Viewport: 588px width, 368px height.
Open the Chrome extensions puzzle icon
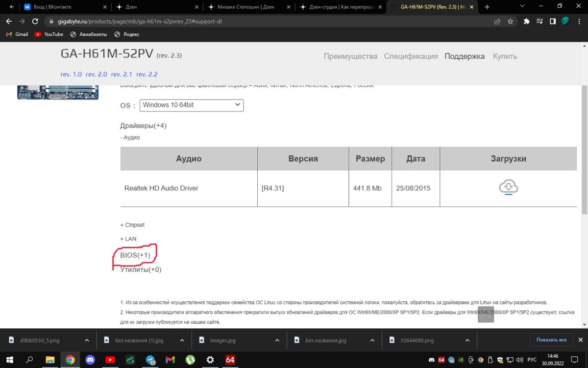527,22
